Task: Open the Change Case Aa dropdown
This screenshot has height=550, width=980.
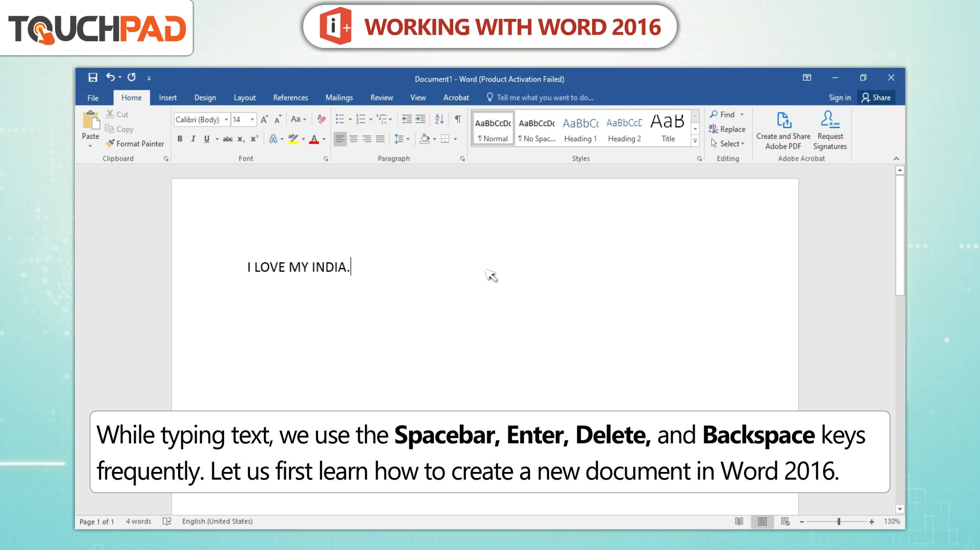Action: click(x=299, y=119)
